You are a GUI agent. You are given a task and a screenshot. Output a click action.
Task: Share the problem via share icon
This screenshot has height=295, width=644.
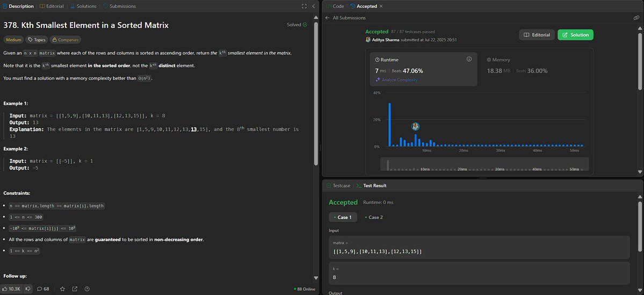[x=75, y=289]
